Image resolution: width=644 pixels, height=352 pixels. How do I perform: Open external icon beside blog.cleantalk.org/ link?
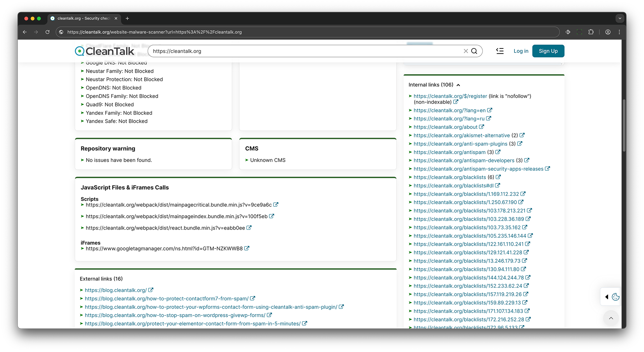151,290
